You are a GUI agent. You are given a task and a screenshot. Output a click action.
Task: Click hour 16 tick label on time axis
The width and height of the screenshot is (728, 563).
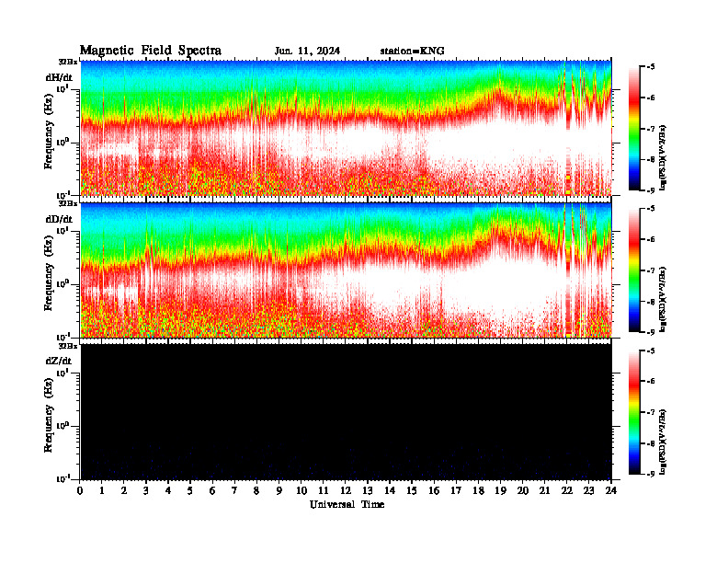[434, 491]
